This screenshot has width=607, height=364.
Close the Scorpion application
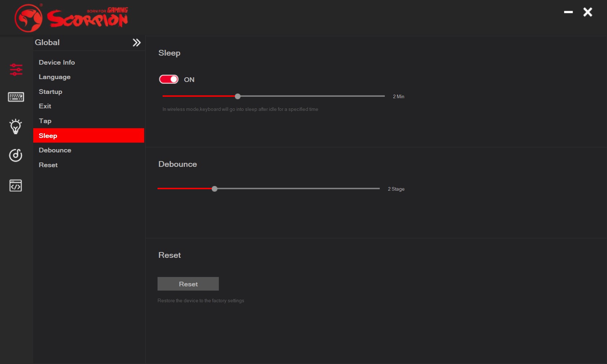click(587, 12)
